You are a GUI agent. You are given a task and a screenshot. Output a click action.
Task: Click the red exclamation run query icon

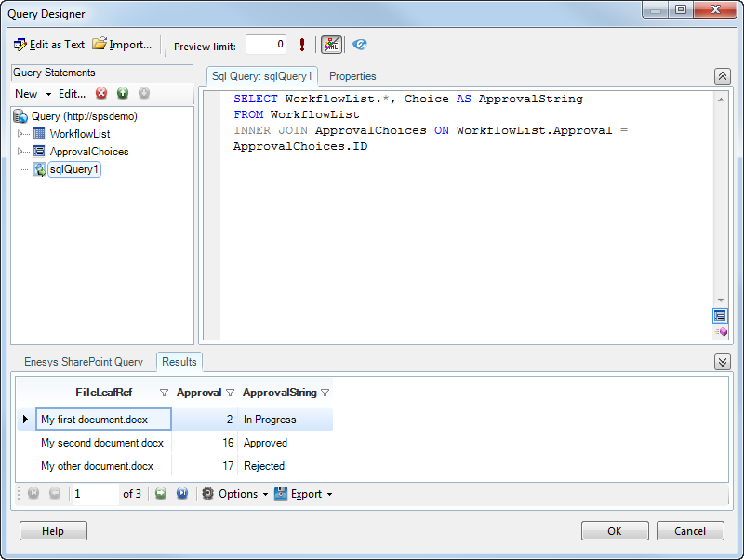(301, 45)
